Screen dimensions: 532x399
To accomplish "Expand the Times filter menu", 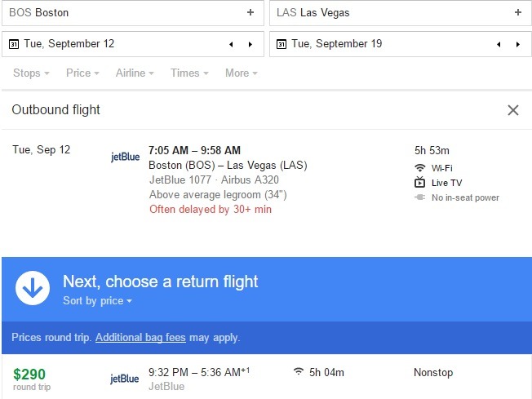I will coord(189,73).
